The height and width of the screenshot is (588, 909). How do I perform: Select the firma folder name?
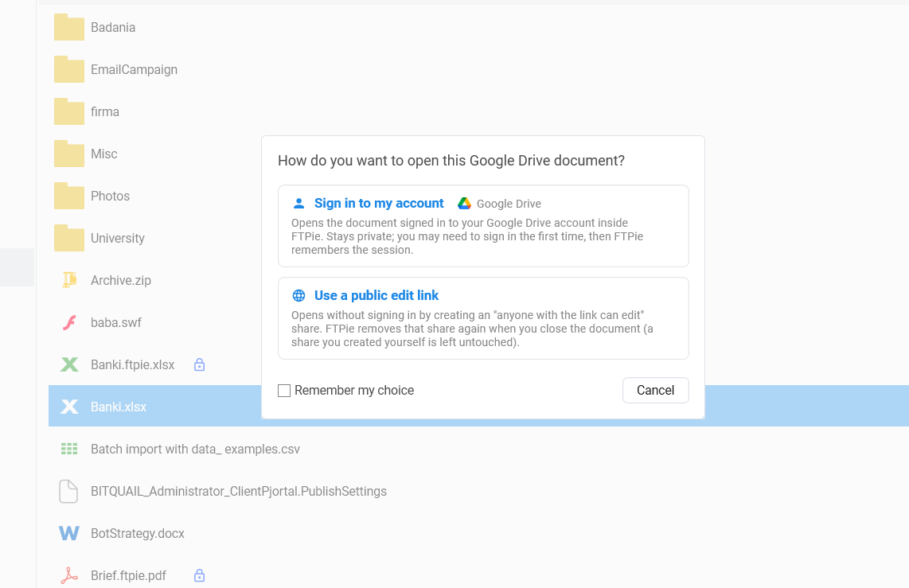105,112
